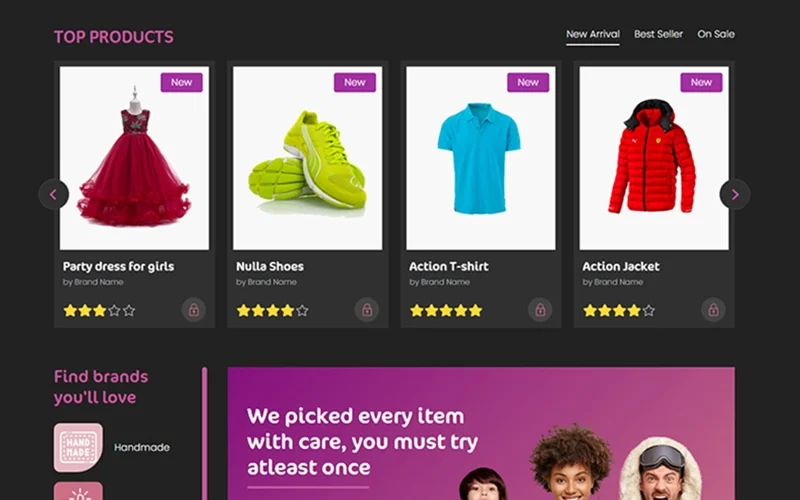The height and width of the screenshot is (500, 800).
Task: Click the Handmade brand label
Action: tap(142, 447)
